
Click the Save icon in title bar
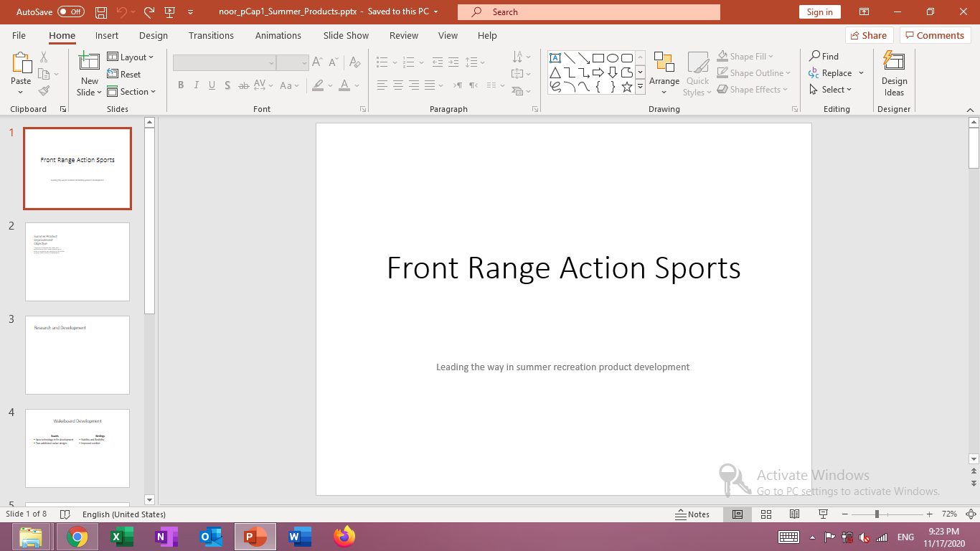pyautogui.click(x=101, y=12)
